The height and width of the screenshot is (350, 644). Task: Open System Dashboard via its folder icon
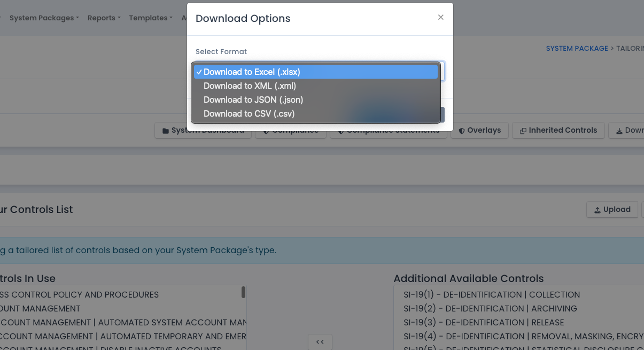[166, 130]
